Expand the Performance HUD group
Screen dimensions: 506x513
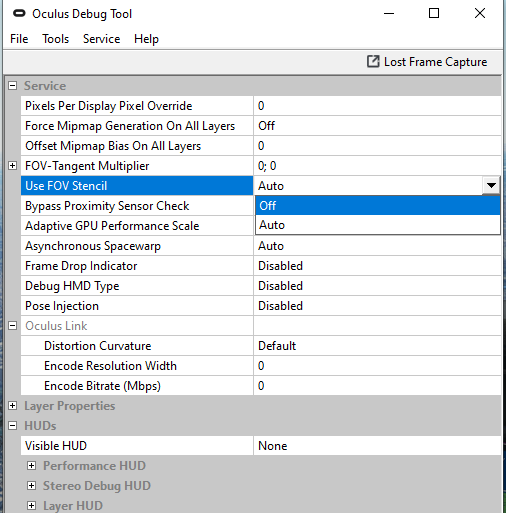click(x=31, y=466)
